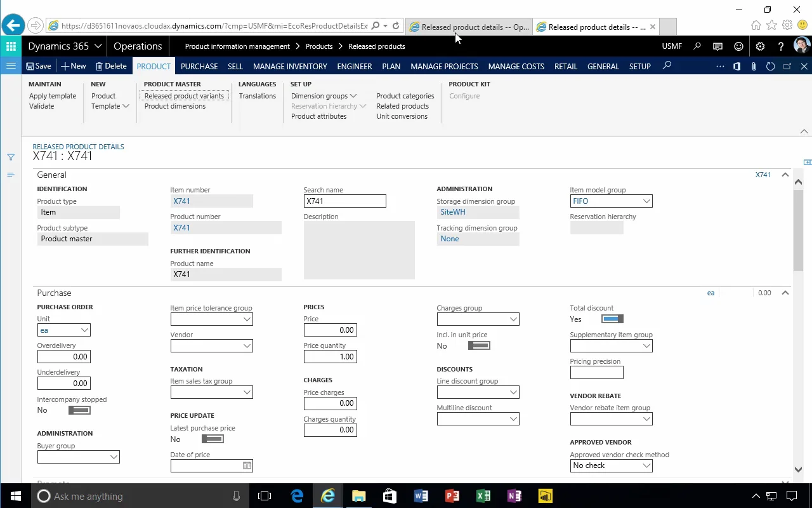Switch to the PURCHASE ribbon tab
Image resolution: width=812 pixels, height=508 pixels.
point(199,66)
